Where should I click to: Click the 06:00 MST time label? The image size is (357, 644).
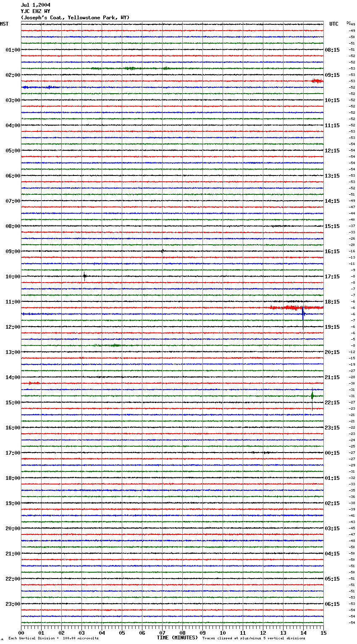coord(13,176)
